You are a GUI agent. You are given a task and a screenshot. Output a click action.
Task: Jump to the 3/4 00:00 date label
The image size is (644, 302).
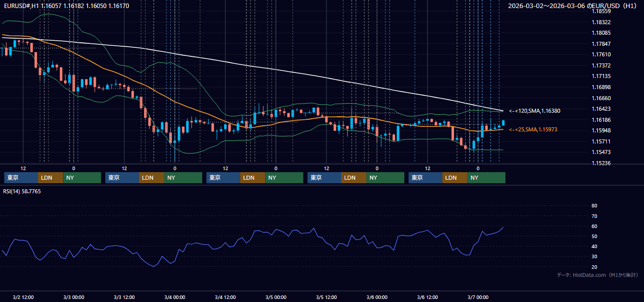(174, 297)
